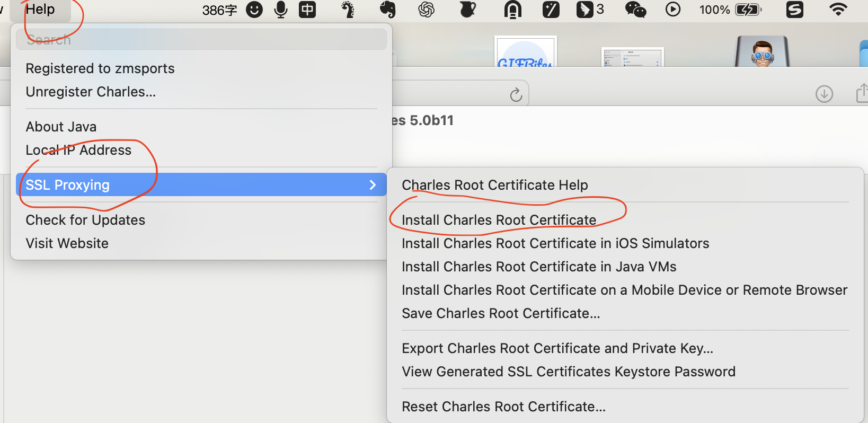Click the browser downloads arrow icon
The image size is (868, 423).
point(825,94)
